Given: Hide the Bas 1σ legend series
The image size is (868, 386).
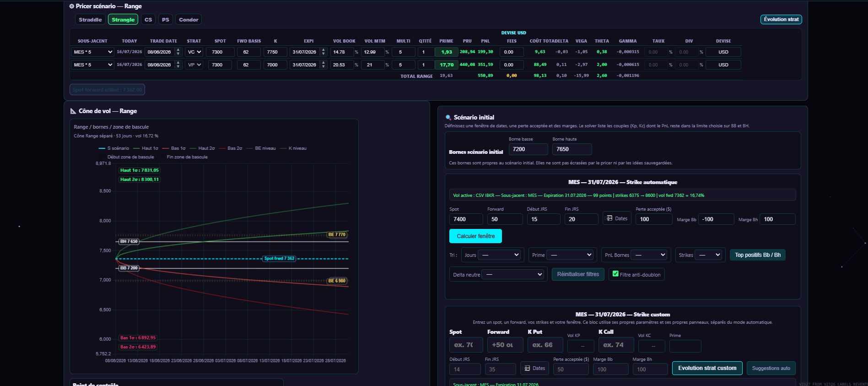Looking at the screenshot, I should tap(174, 148).
